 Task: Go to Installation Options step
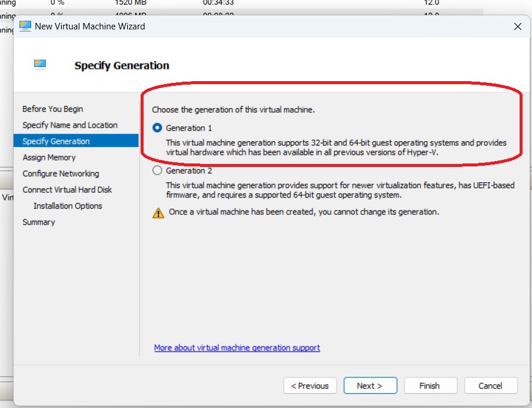(x=68, y=206)
